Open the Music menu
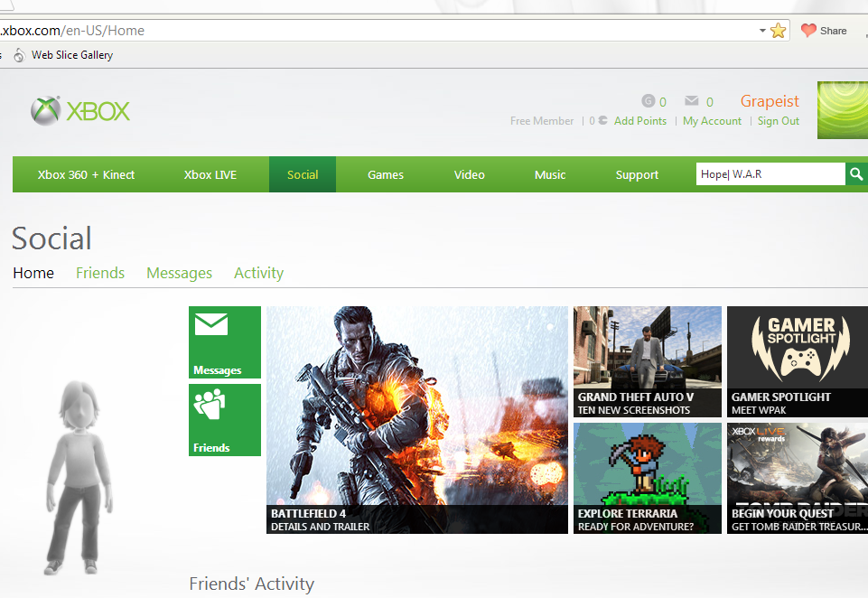Screen dimensions: 868x598 click(x=550, y=174)
